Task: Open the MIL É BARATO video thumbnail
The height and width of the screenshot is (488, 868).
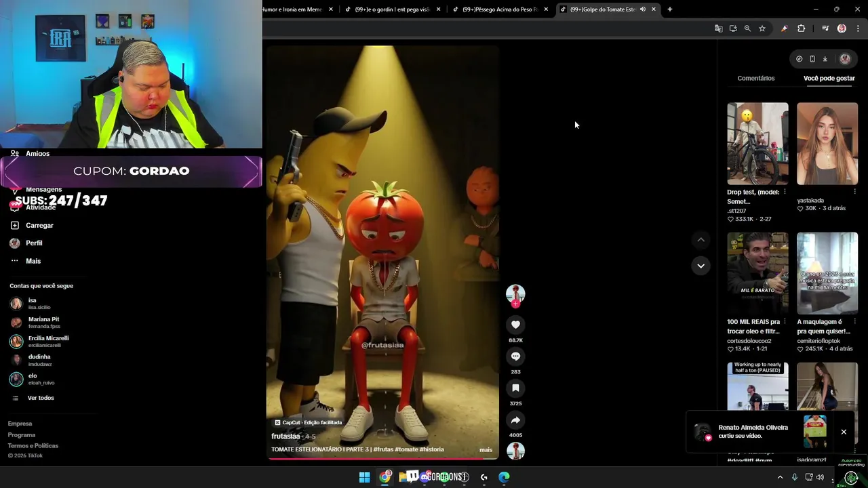Action: tap(757, 273)
